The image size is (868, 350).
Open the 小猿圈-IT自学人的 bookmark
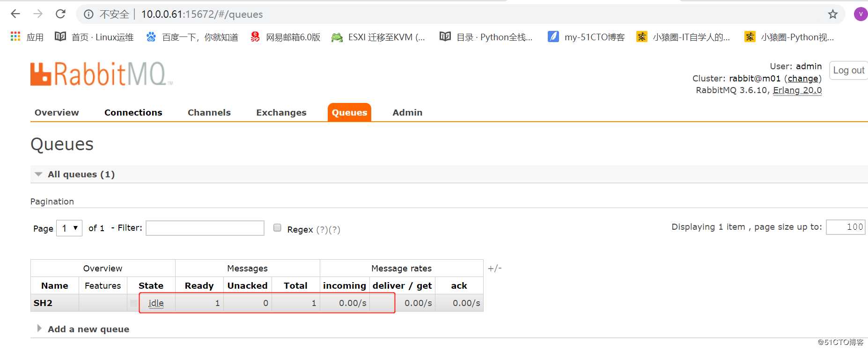(683, 37)
